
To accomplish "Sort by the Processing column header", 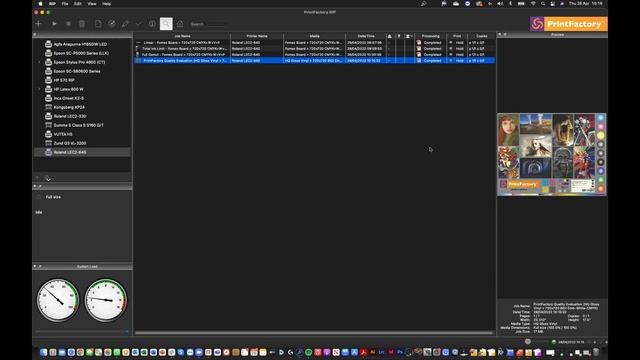I will click(x=431, y=36).
